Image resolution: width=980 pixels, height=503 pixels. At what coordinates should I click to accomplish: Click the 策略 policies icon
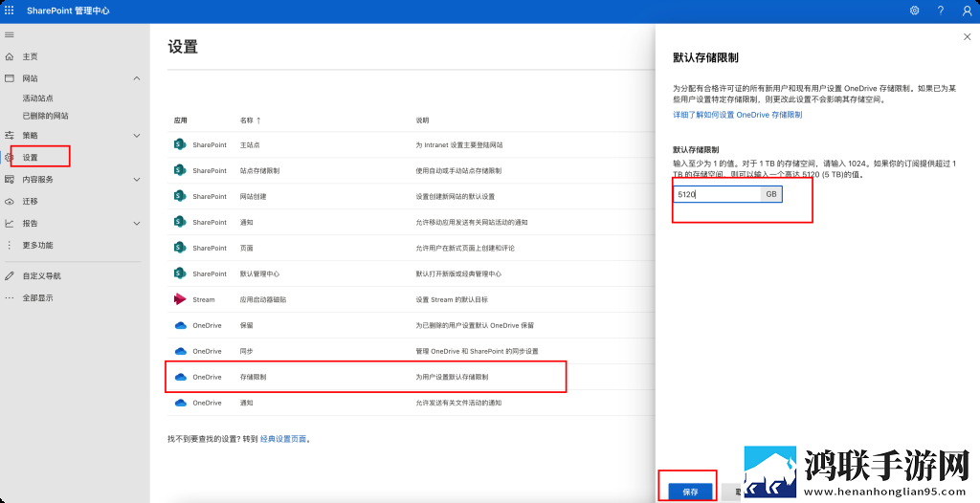pyautogui.click(x=10, y=135)
